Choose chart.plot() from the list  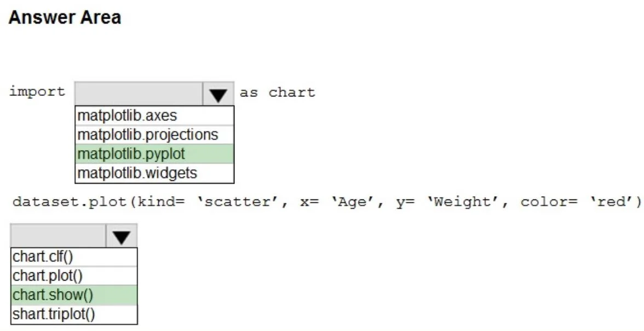74,276
